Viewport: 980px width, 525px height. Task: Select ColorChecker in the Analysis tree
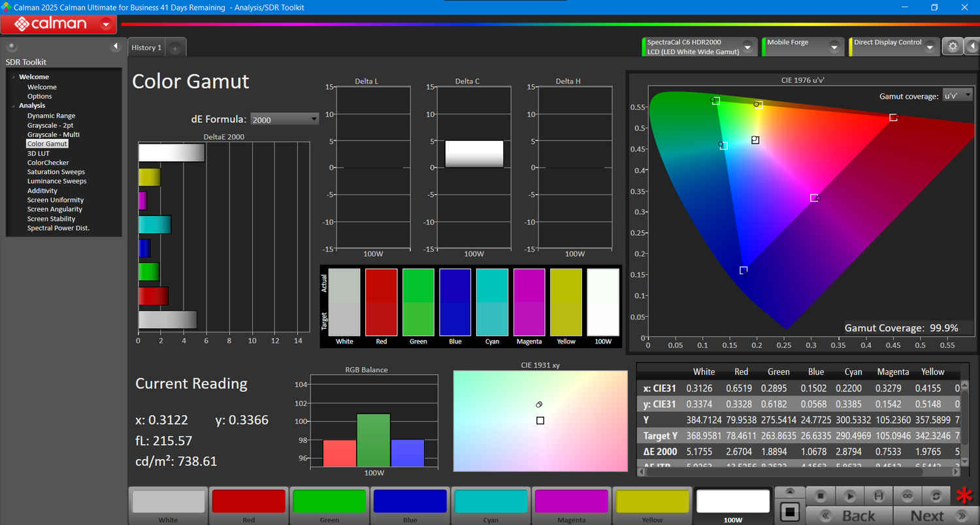pos(48,163)
